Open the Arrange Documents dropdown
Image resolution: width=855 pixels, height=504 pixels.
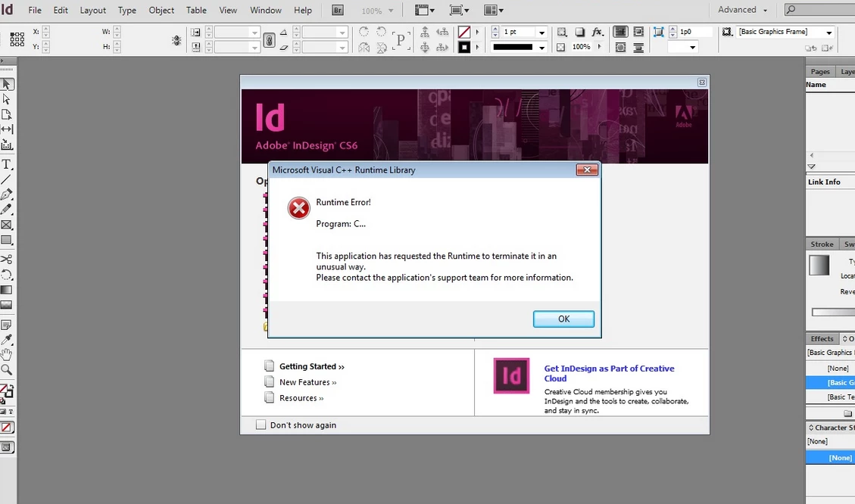[494, 11]
